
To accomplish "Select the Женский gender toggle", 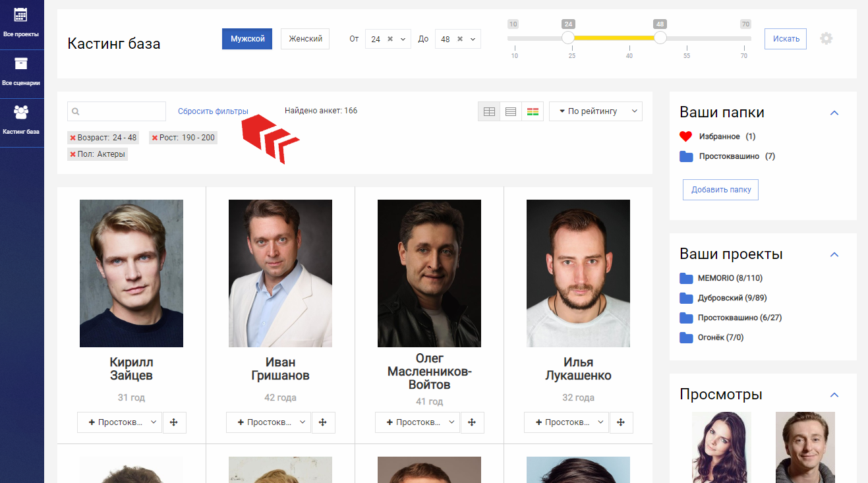I will pos(305,39).
